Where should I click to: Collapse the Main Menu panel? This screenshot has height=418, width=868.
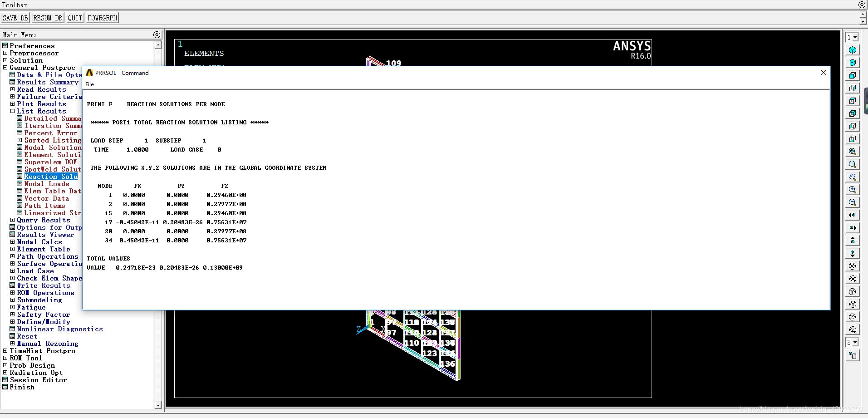coord(157,34)
